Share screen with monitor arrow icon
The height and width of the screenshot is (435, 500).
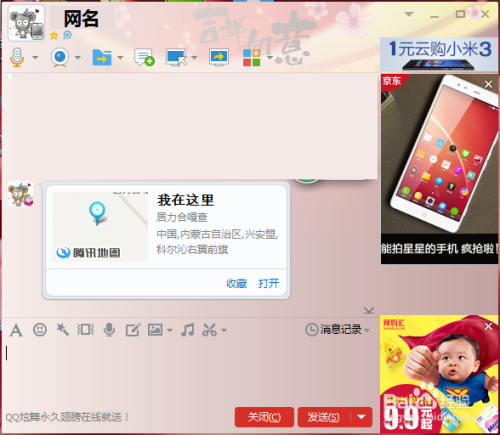click(219, 57)
